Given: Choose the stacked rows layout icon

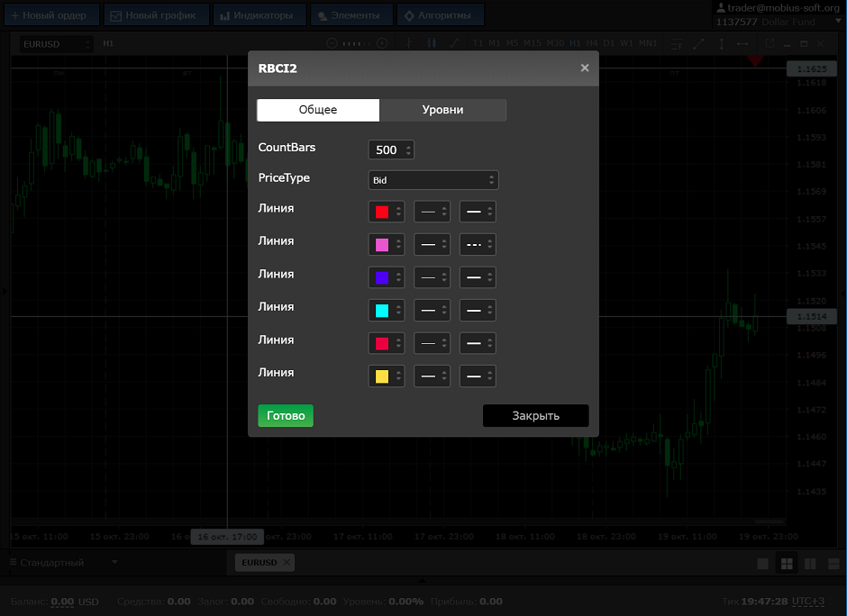Looking at the screenshot, I should point(833,564).
